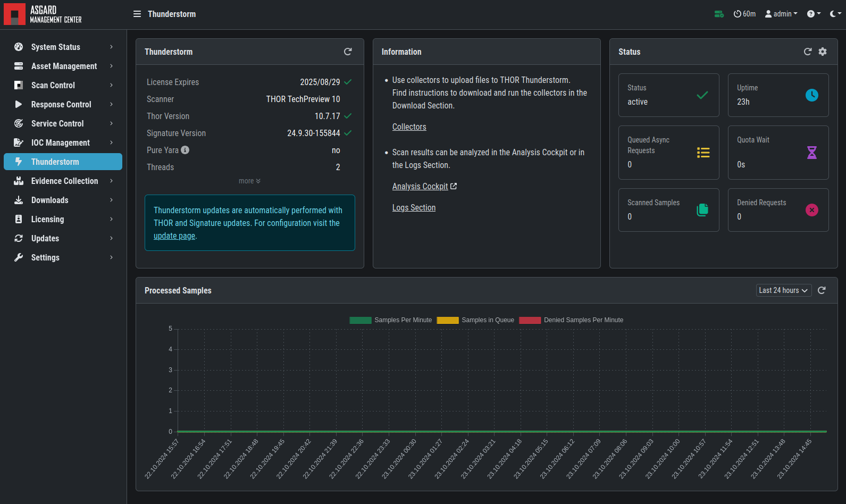Viewport: 846px width, 504px height.
Task: Open Asset Management menu item
Action: [63, 66]
